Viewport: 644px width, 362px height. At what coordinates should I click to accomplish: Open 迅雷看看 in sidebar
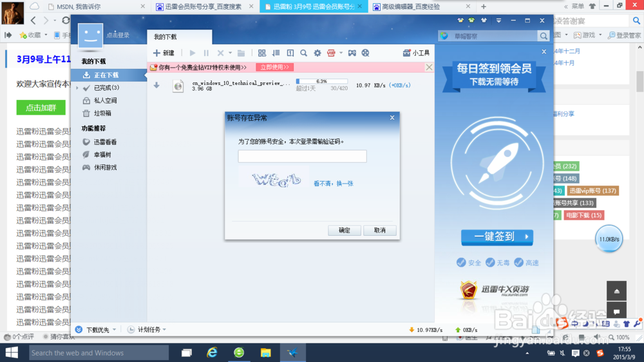point(105,142)
